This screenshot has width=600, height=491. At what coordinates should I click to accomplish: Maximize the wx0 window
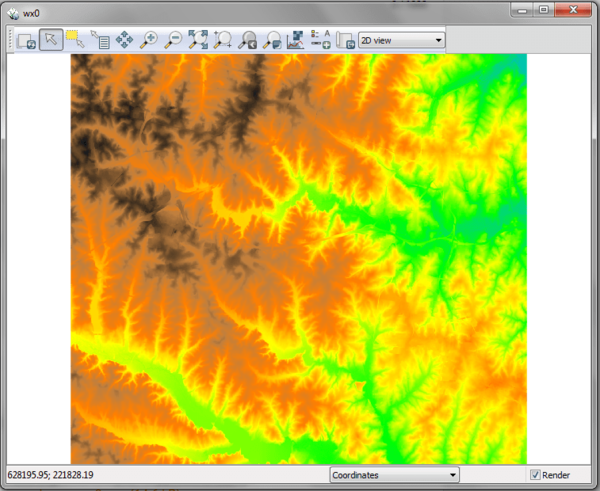[542, 10]
